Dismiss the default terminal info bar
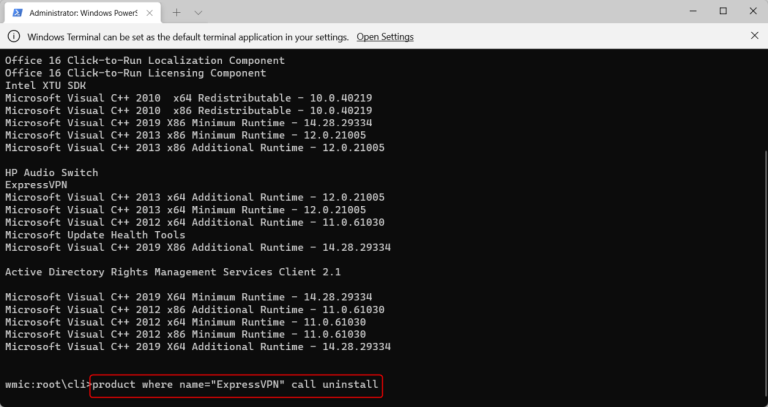Viewport: 768px width, 407px height. pyautogui.click(x=754, y=36)
